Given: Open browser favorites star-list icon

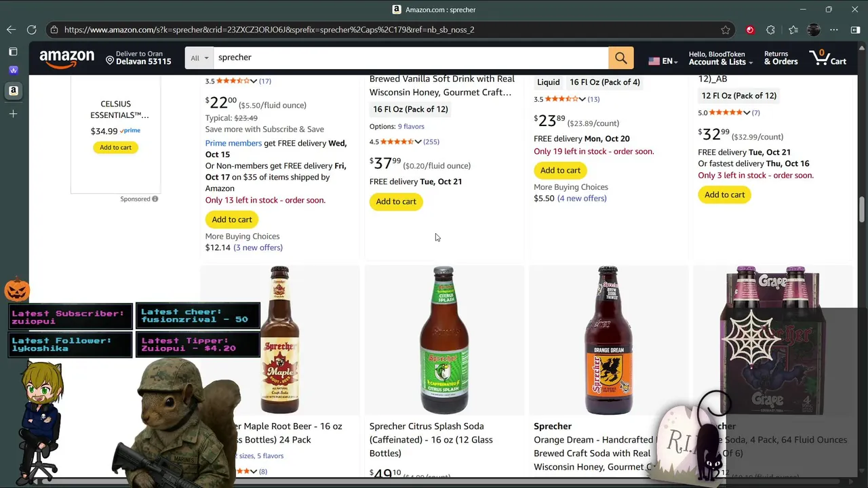Looking at the screenshot, I should (x=793, y=30).
